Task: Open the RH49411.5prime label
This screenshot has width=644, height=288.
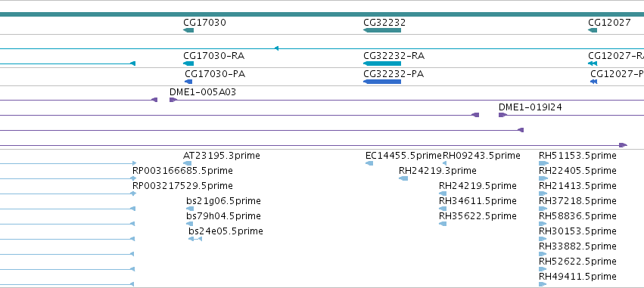Action: pos(577,277)
